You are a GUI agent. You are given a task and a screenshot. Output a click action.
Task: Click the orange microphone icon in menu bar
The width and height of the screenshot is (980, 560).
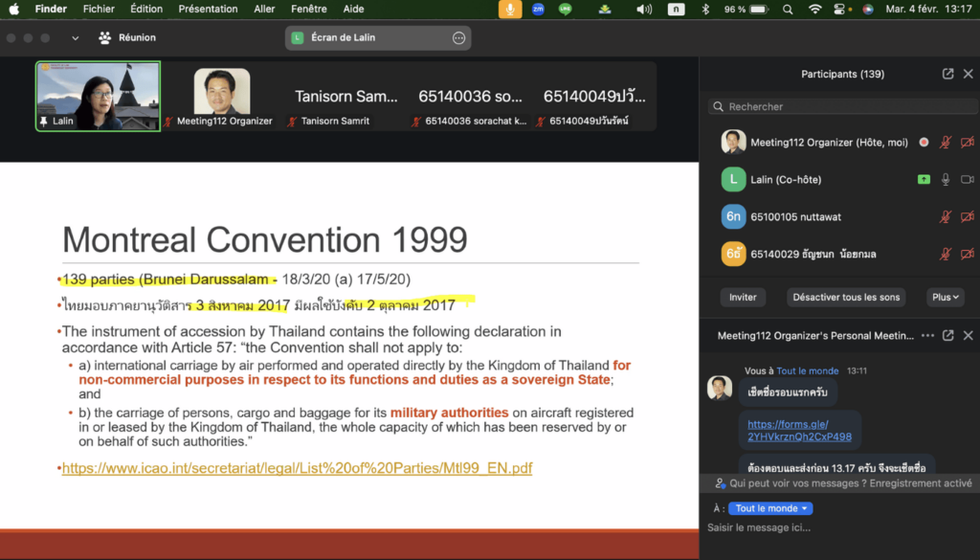[x=509, y=10]
